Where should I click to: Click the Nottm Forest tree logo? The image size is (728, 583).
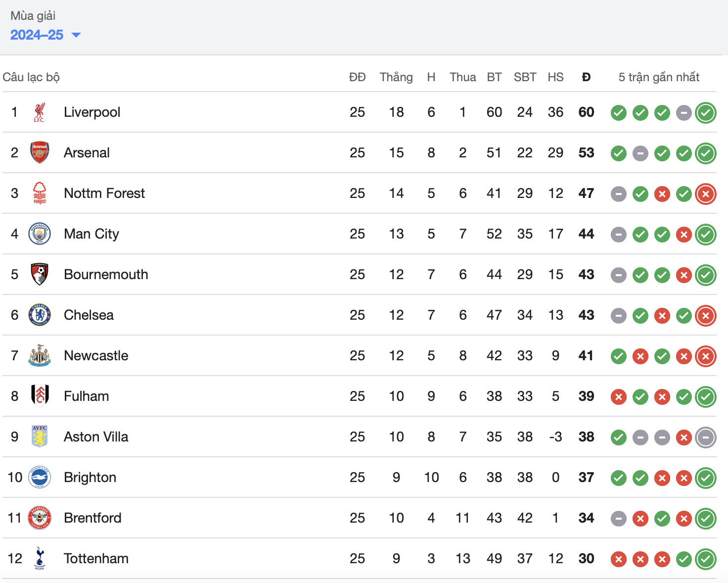pyautogui.click(x=40, y=194)
